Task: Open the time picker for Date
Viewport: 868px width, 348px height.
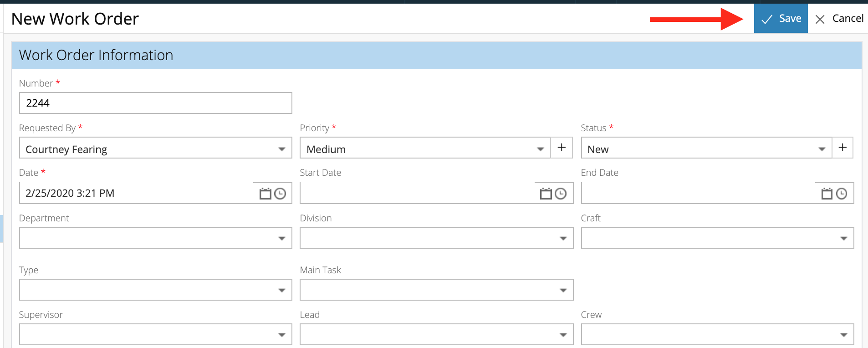Action: pos(280,194)
